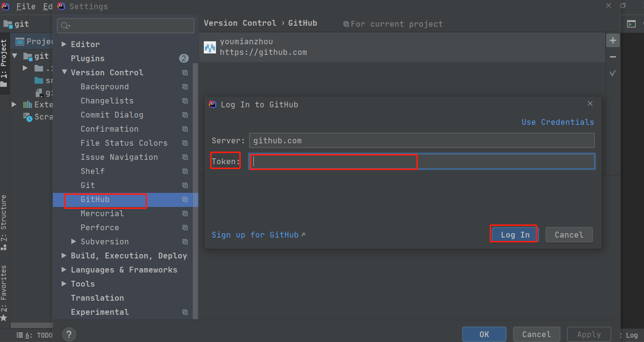644x342 pixels.
Task: Expand Languages & Frameworks section
Action: click(64, 270)
